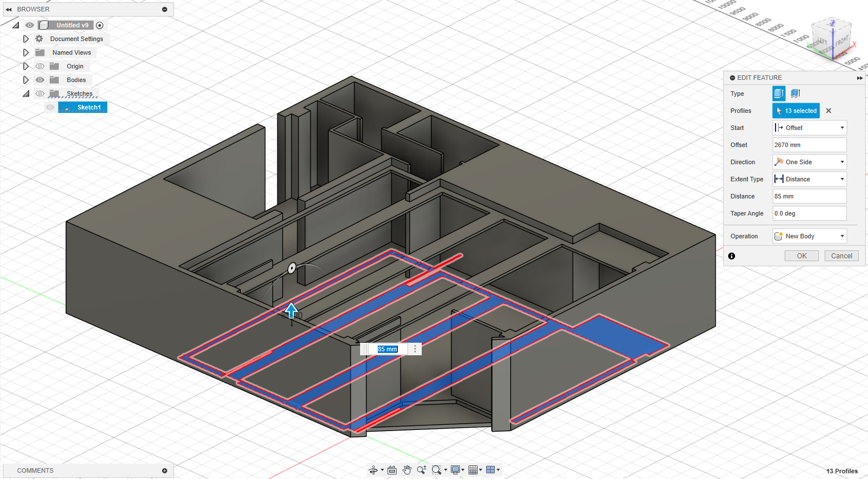The height and width of the screenshot is (479, 868).
Task: Expand the Named Views node
Action: [x=26, y=52]
